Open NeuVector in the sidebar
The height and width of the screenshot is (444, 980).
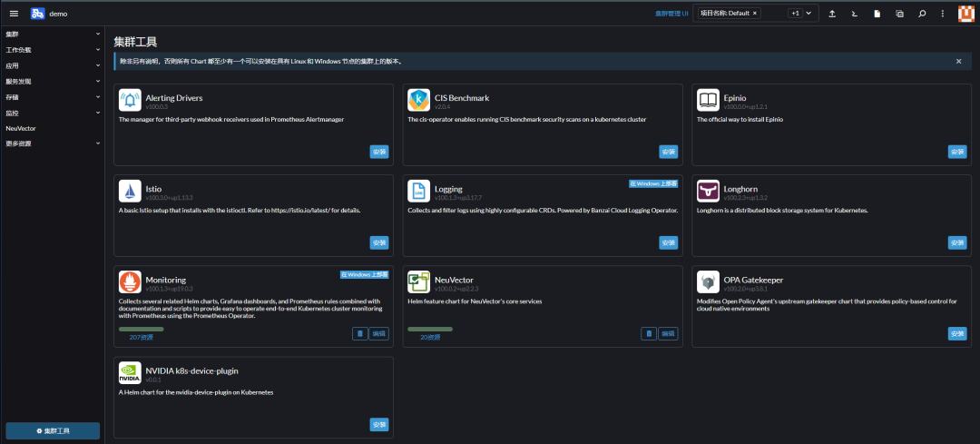[x=21, y=128]
